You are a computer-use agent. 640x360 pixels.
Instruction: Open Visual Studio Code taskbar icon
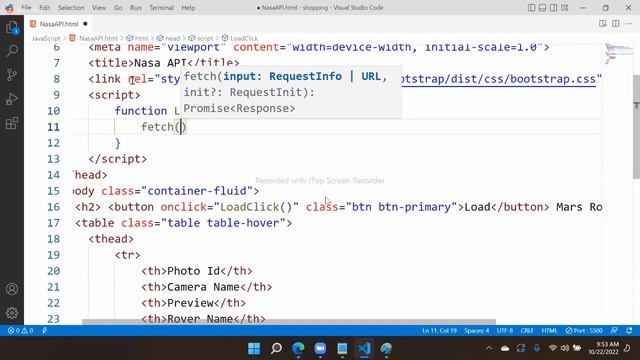click(364, 349)
